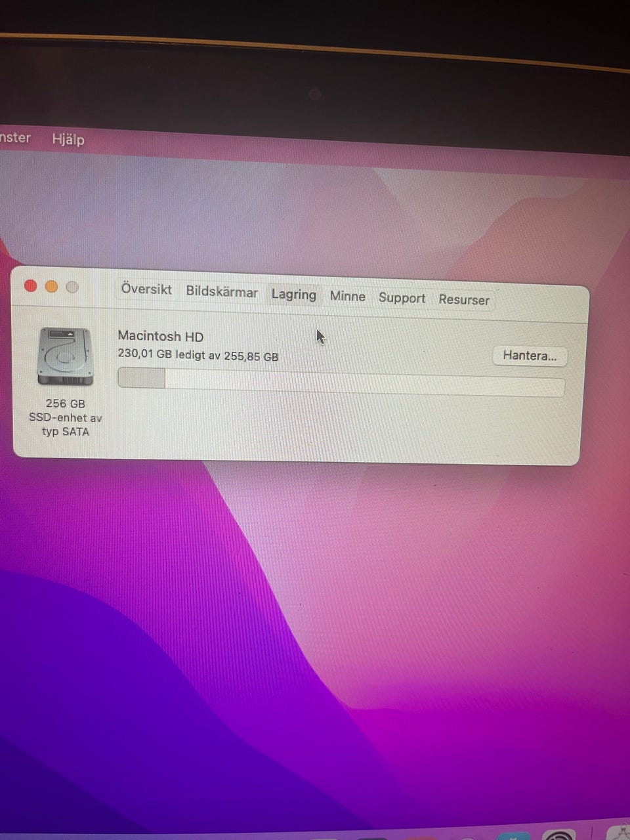This screenshot has width=630, height=840.
Task: Click the Macintosh HD disk drive icon
Action: click(x=65, y=356)
